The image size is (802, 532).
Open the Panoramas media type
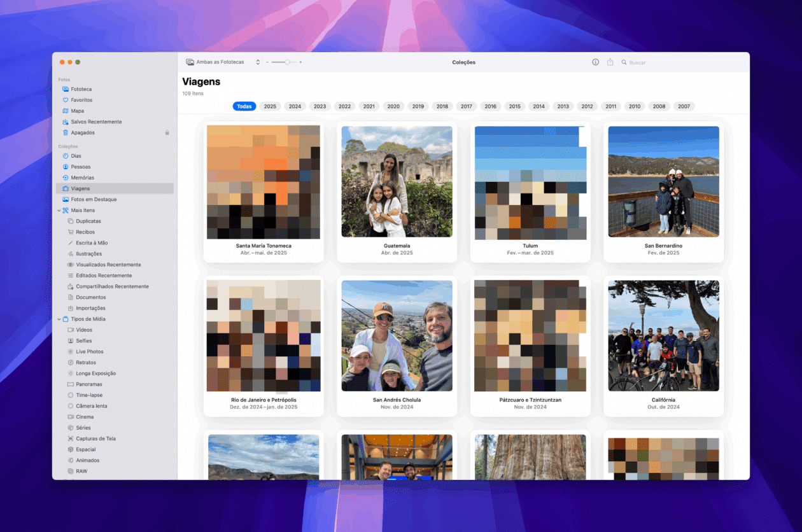(x=115, y=384)
